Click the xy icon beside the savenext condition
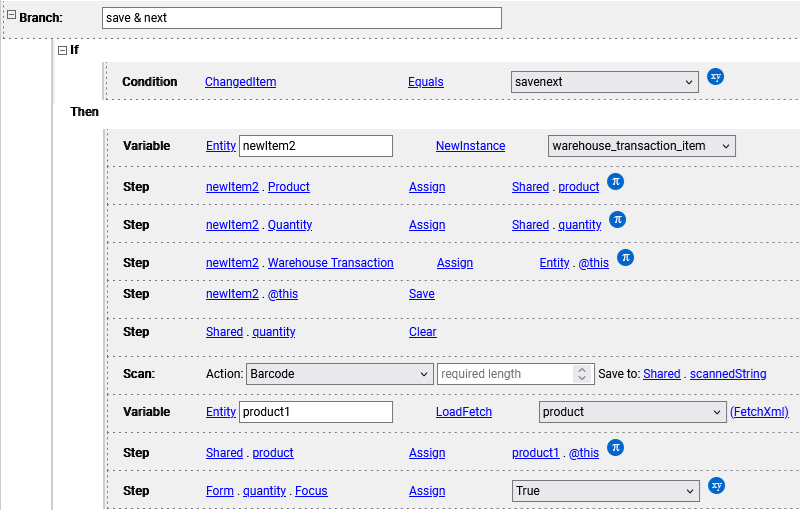Image resolution: width=800 pixels, height=510 pixels. click(x=715, y=76)
